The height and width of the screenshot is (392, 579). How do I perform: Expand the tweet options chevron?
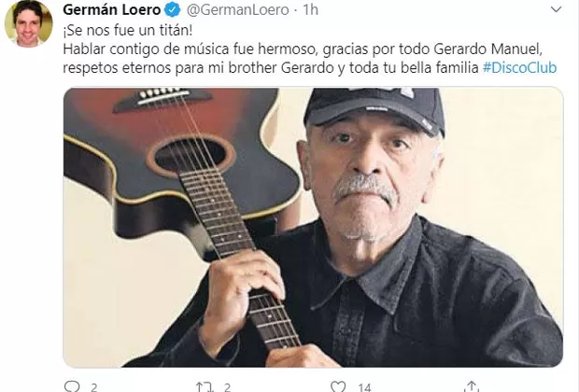(556, 9)
